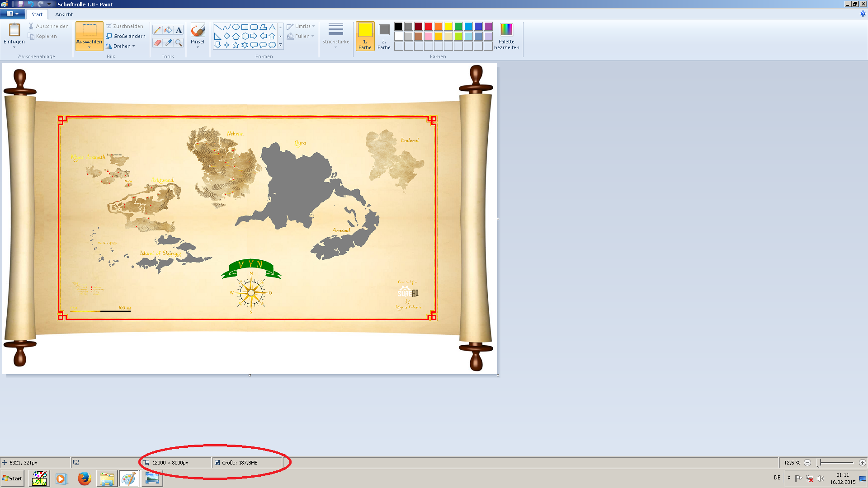Open the Paint file menu button
The height and width of the screenshot is (488, 868).
(12, 14)
